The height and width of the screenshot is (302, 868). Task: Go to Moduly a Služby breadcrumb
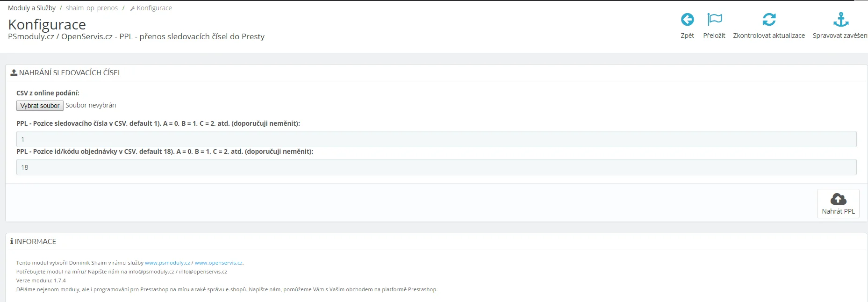click(32, 8)
